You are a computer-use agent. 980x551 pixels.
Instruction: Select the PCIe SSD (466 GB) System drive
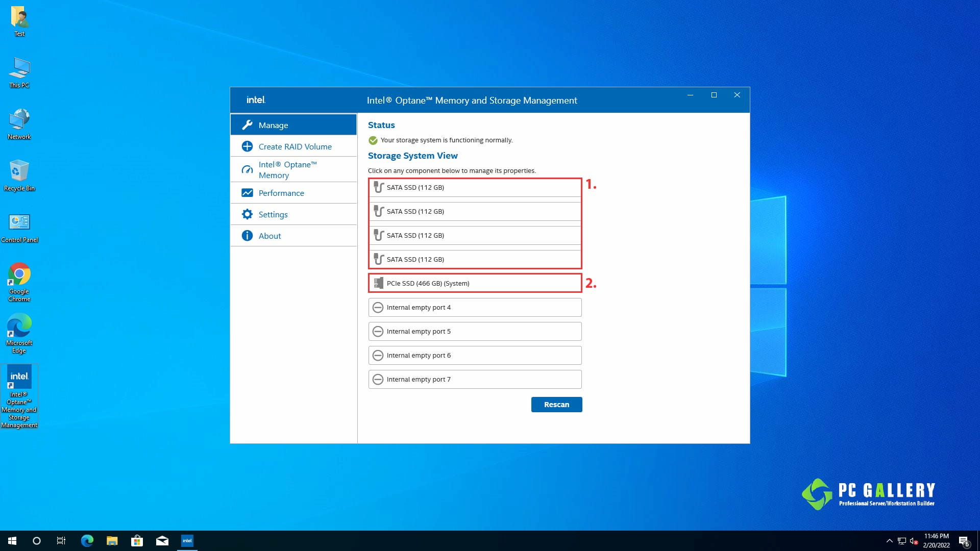(475, 283)
